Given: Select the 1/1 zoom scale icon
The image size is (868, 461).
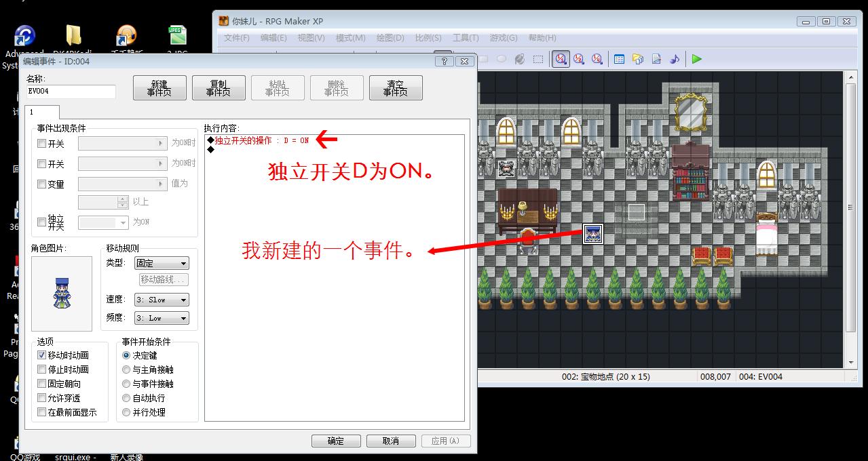Looking at the screenshot, I should (561, 59).
